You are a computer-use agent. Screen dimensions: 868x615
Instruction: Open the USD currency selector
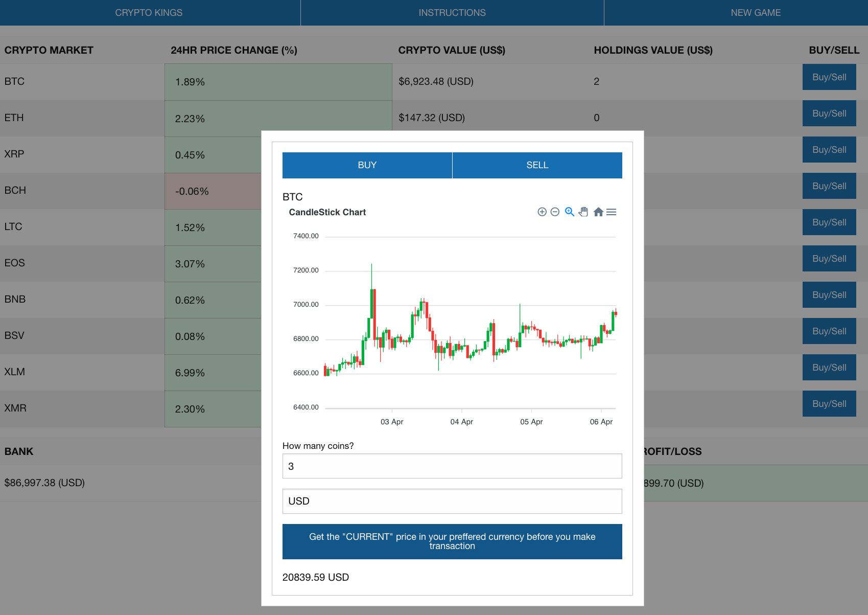pyautogui.click(x=452, y=501)
